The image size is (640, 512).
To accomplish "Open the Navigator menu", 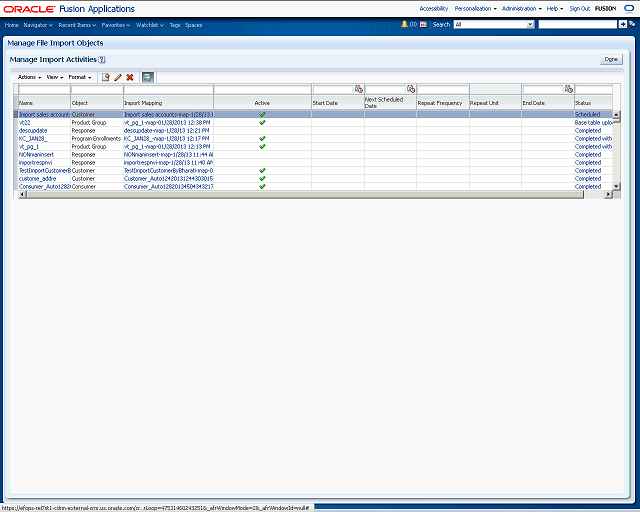I will pyautogui.click(x=39, y=23).
